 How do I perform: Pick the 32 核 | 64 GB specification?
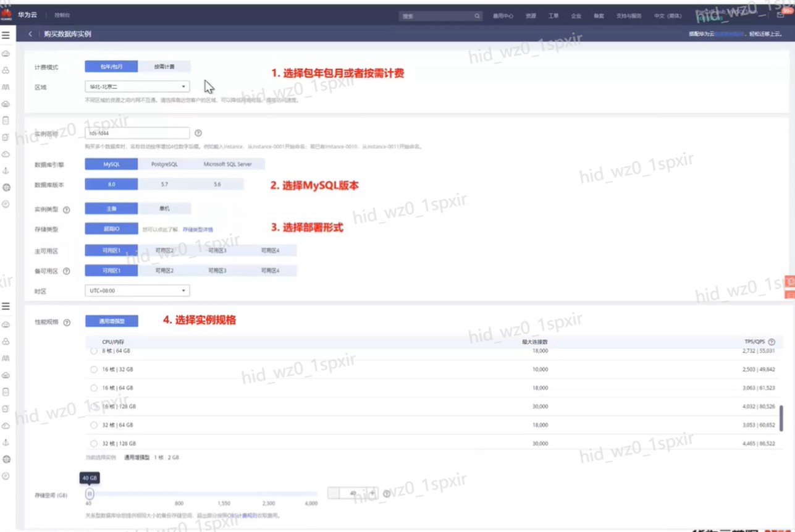coord(94,425)
